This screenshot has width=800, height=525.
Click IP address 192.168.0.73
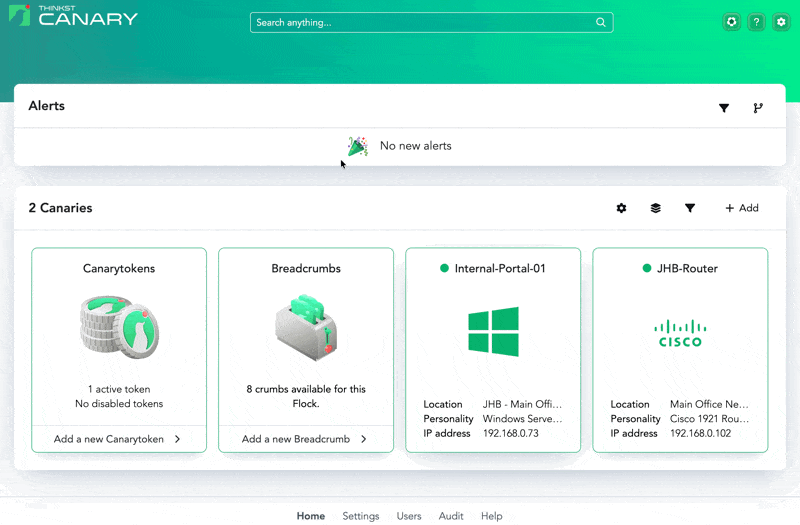tap(511, 433)
